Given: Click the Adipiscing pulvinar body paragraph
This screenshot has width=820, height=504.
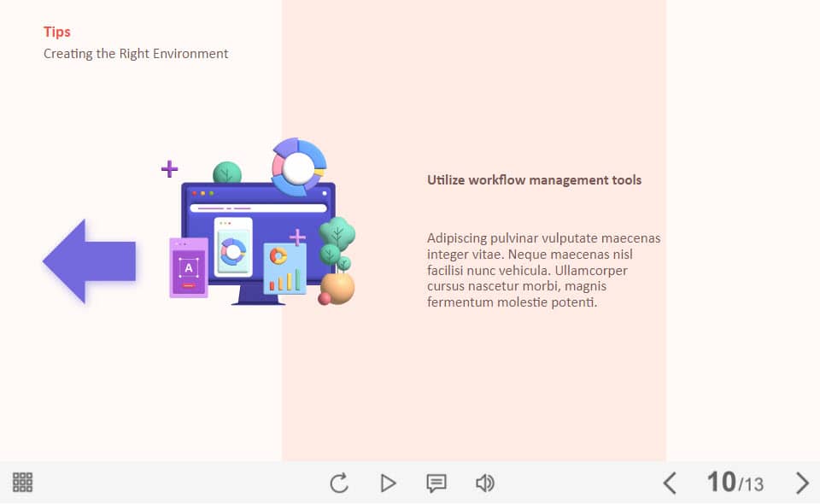Looking at the screenshot, I should 543,270.
